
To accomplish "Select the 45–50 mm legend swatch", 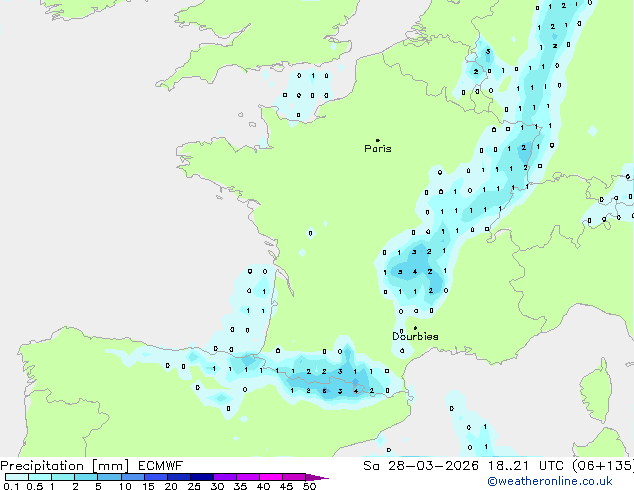I will (x=294, y=477).
